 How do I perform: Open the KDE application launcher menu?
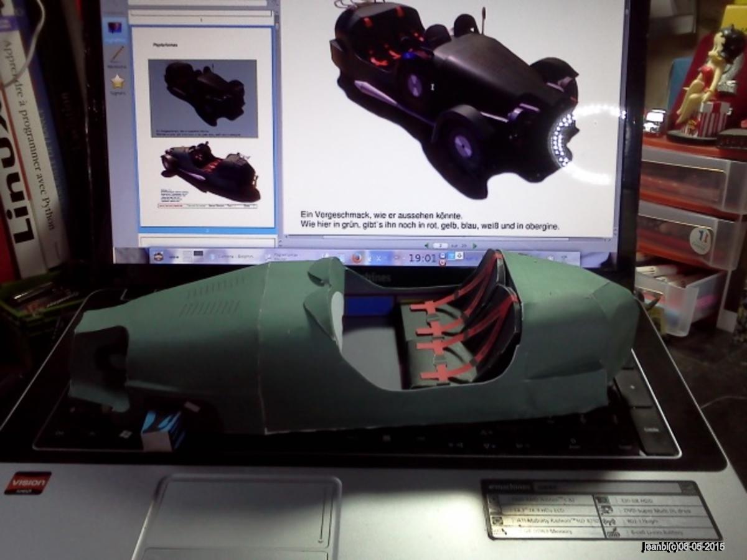click(159, 255)
